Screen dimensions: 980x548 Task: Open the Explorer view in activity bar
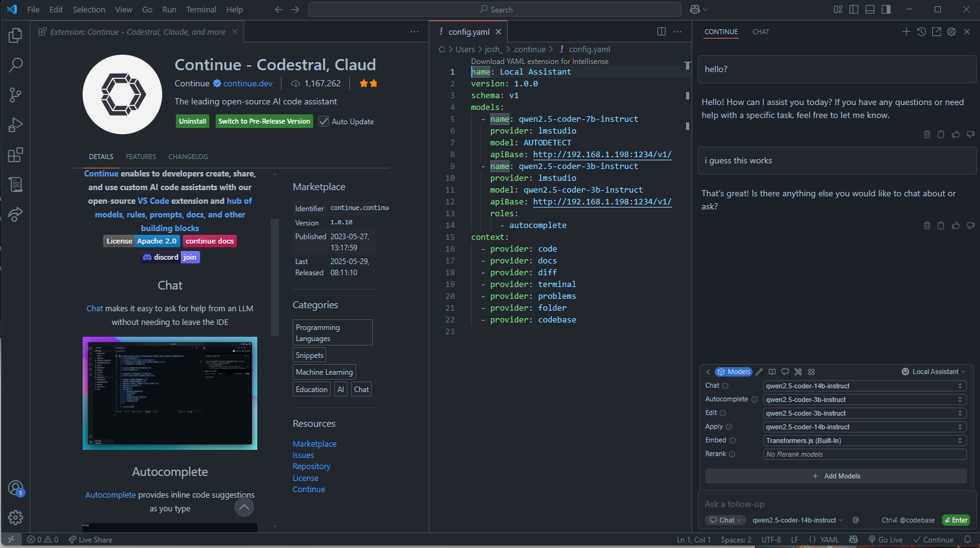(16, 35)
